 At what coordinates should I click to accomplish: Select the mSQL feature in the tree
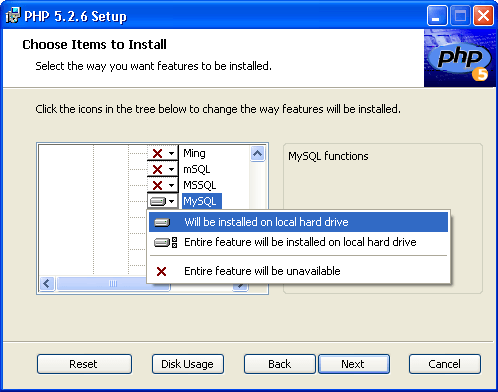(197, 169)
